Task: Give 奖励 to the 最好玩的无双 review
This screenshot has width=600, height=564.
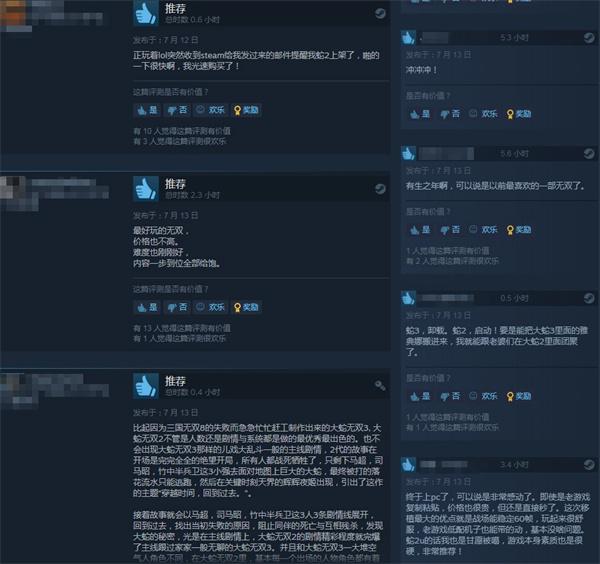Action: pos(246,307)
